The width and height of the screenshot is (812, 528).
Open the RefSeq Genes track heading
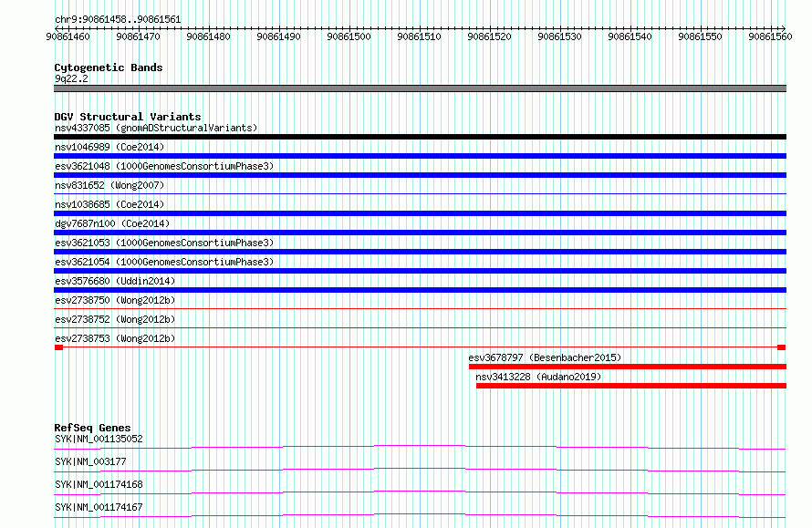coord(93,428)
